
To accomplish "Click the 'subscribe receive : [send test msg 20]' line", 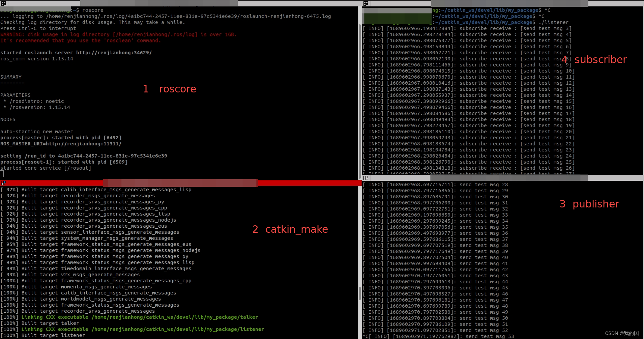I will click(x=469, y=132).
